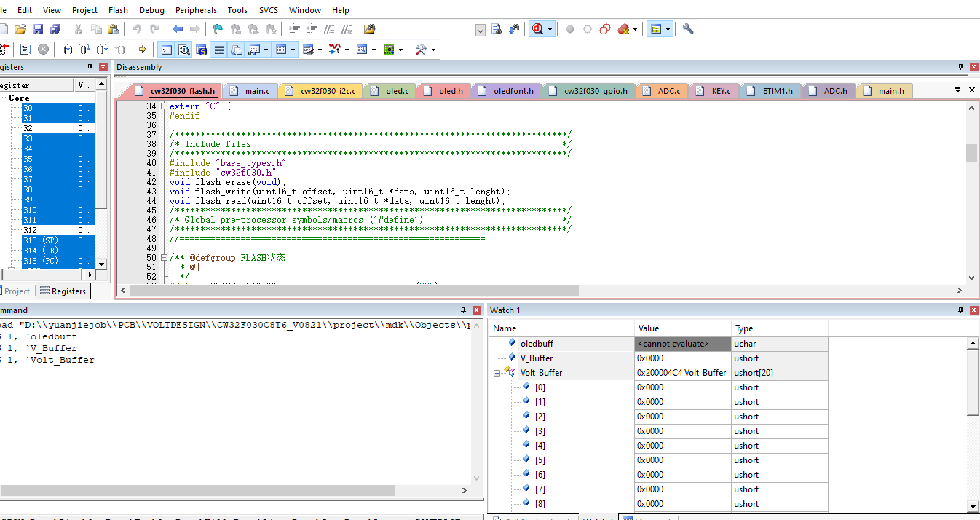Click the Step Into debug icon

click(67, 50)
